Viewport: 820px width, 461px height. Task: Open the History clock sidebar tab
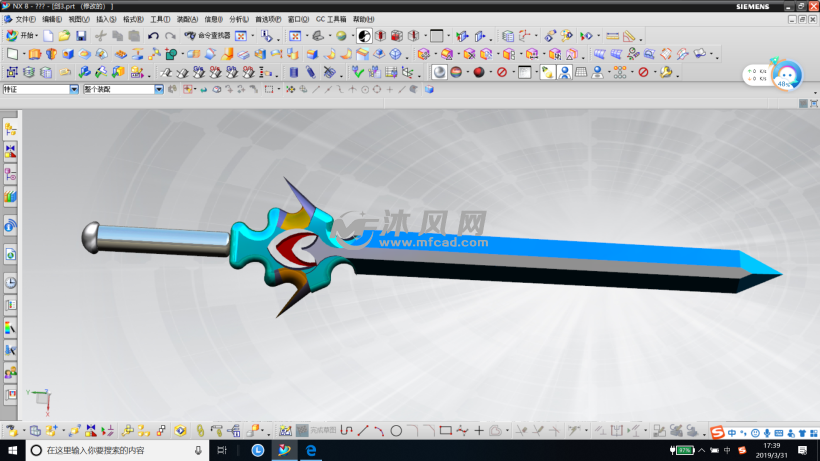pyautogui.click(x=10, y=283)
